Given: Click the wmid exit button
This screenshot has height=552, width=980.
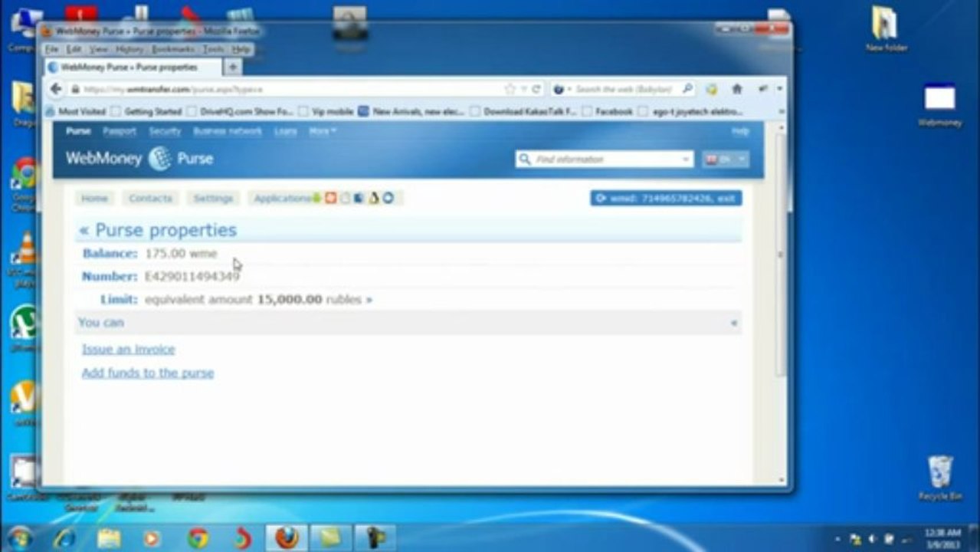Looking at the screenshot, I should (x=666, y=198).
